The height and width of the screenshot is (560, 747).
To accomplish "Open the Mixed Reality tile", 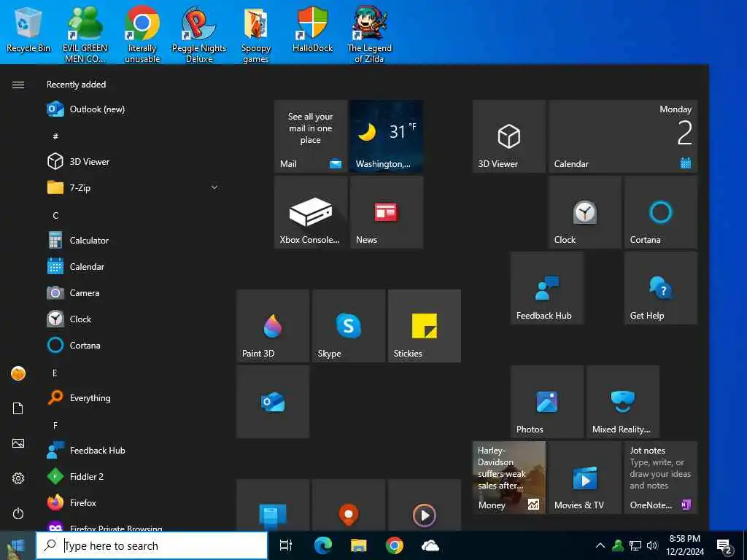I will 623,402.
